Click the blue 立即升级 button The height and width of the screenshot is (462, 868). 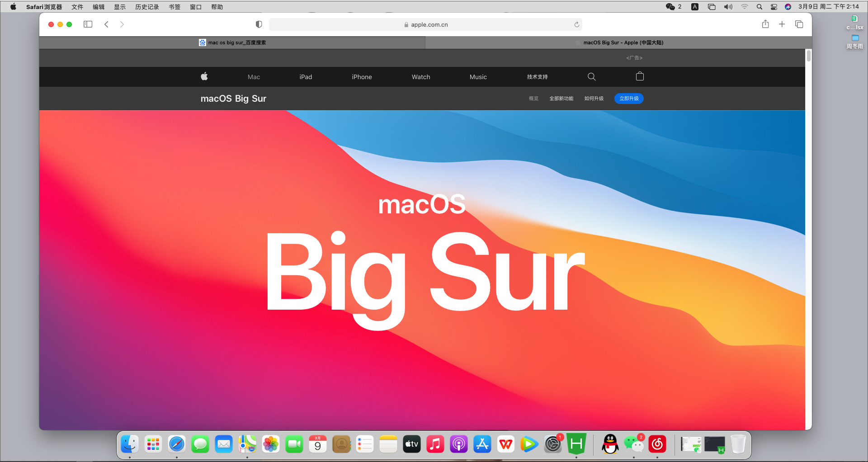(629, 99)
